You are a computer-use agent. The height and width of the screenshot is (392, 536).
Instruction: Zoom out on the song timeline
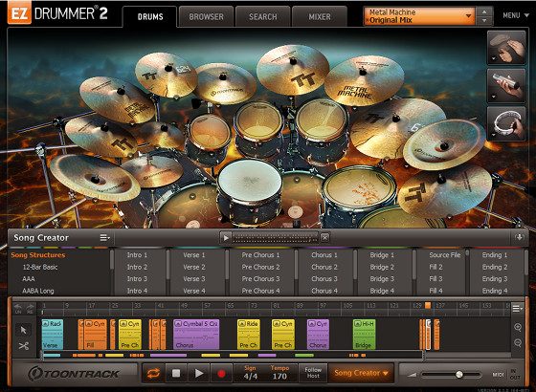click(x=518, y=342)
